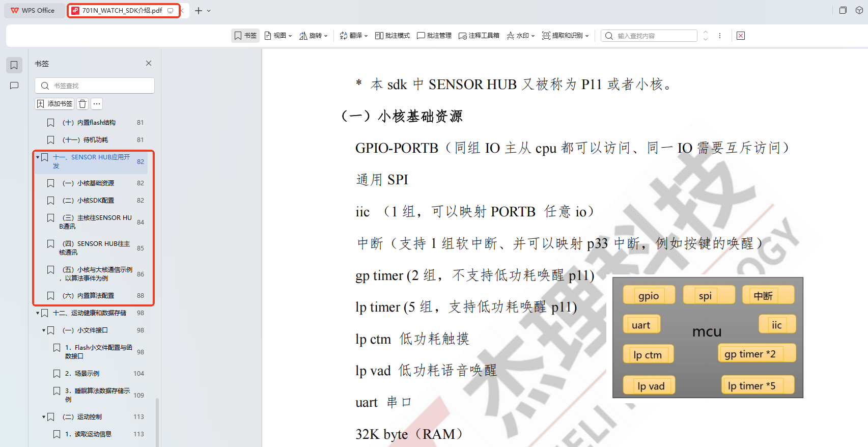The image size is (868, 447).
Task: Open the 视图 view dropdown
Action: 278,36
